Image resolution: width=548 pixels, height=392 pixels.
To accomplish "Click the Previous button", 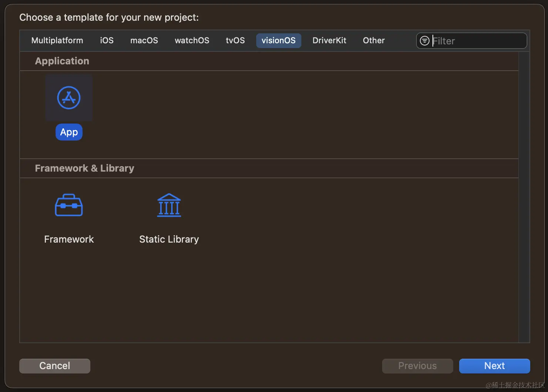I will (417, 366).
